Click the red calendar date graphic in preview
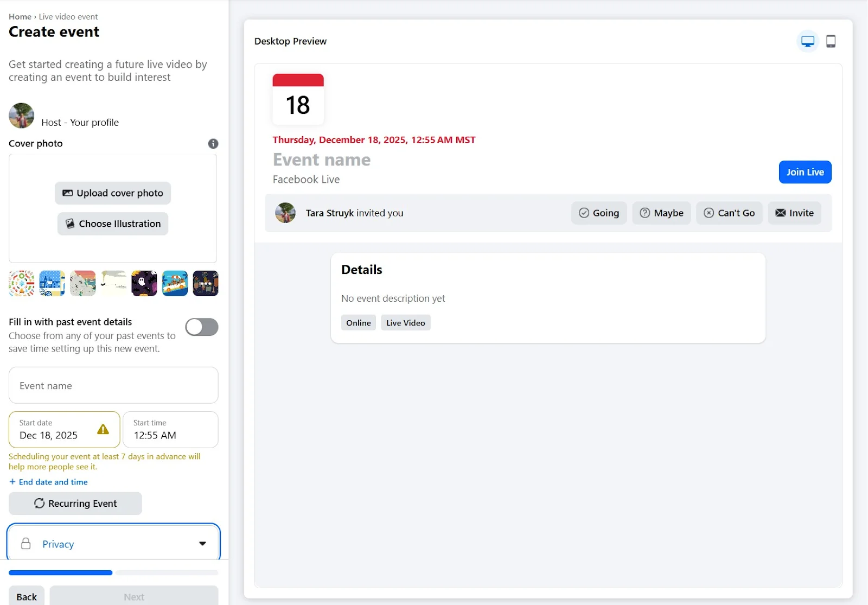 pyautogui.click(x=298, y=99)
